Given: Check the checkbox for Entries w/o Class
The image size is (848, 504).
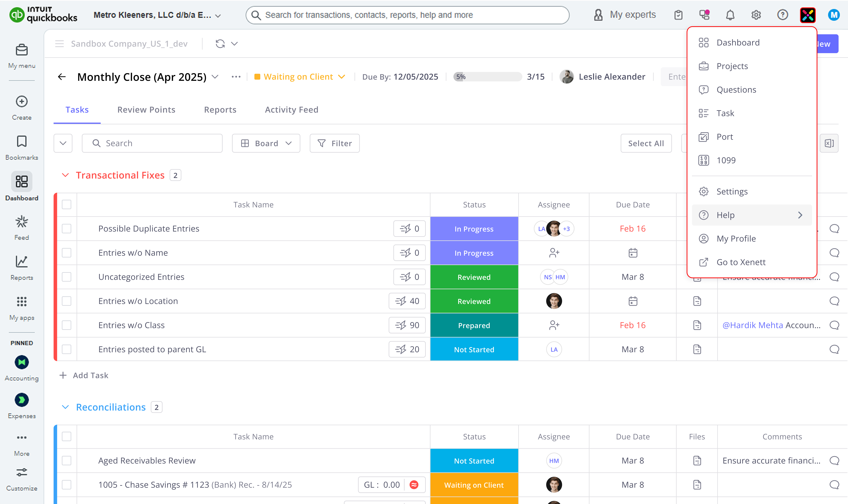Looking at the screenshot, I should [67, 325].
